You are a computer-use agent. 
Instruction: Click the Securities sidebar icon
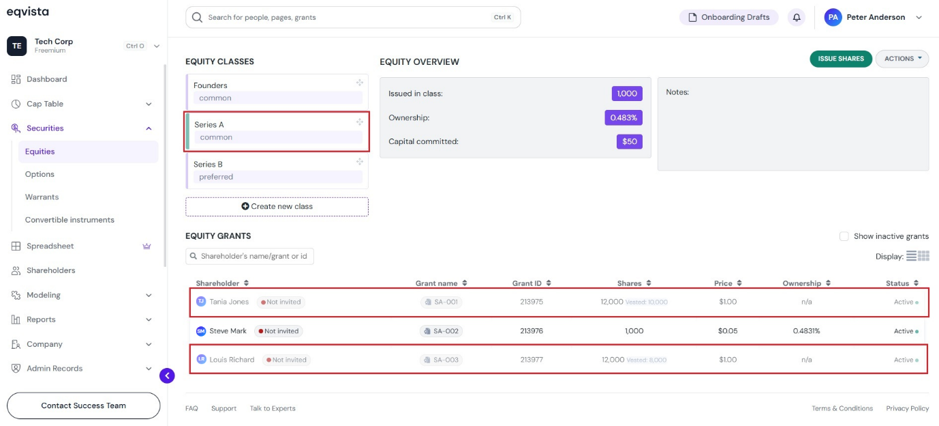[x=16, y=128]
